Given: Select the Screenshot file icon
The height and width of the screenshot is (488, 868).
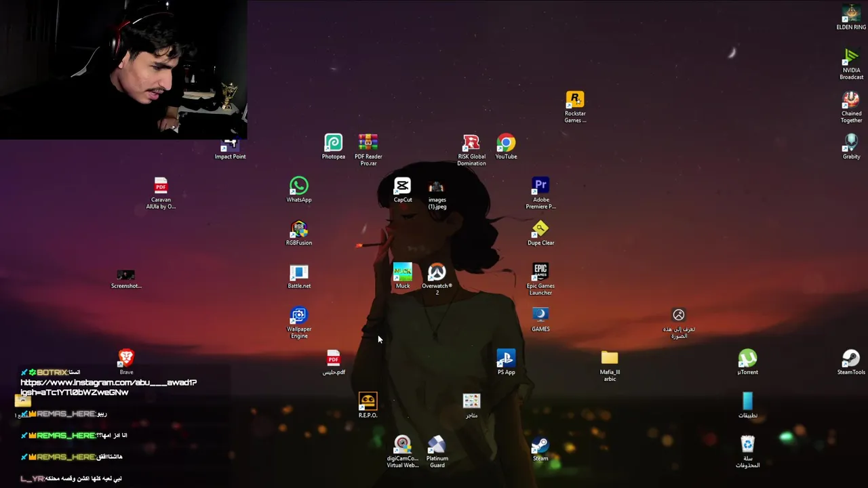Looking at the screenshot, I should tap(126, 278).
